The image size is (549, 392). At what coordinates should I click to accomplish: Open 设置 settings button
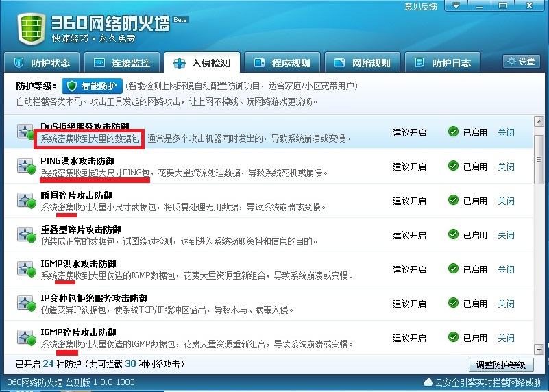click(521, 62)
